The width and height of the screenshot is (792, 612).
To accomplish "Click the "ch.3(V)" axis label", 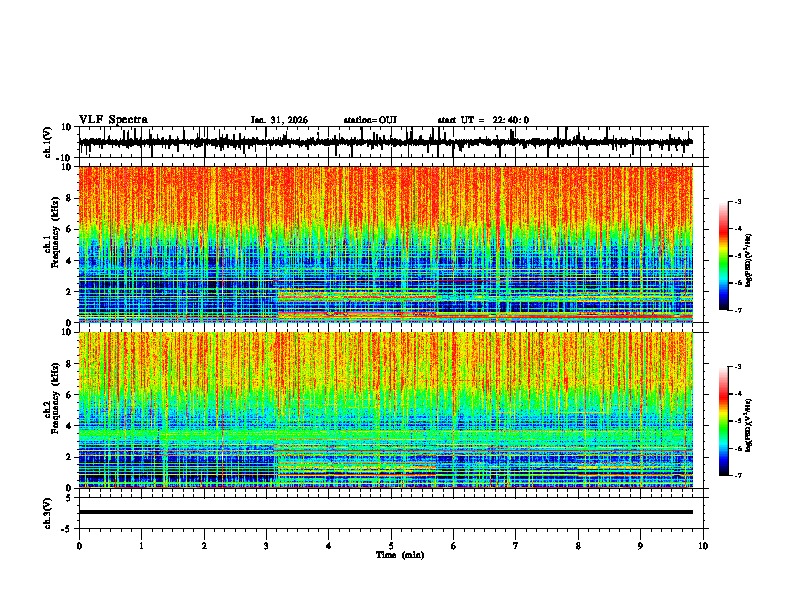I will pos(47,513).
